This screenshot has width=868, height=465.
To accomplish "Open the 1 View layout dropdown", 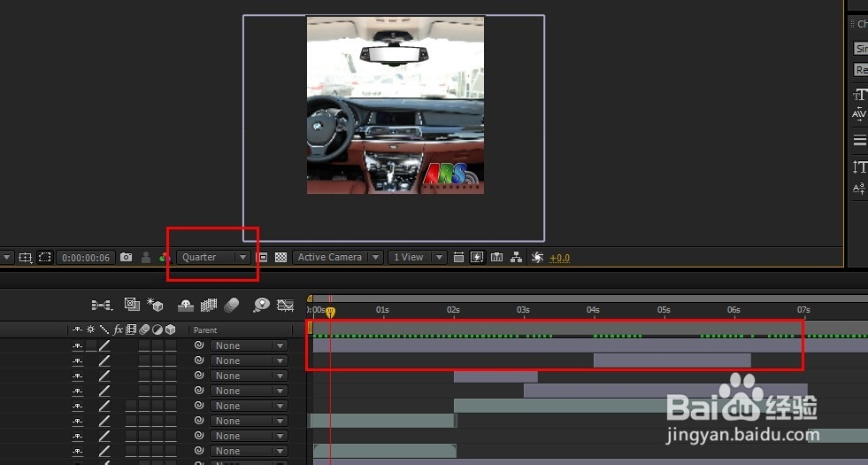I will 417,257.
